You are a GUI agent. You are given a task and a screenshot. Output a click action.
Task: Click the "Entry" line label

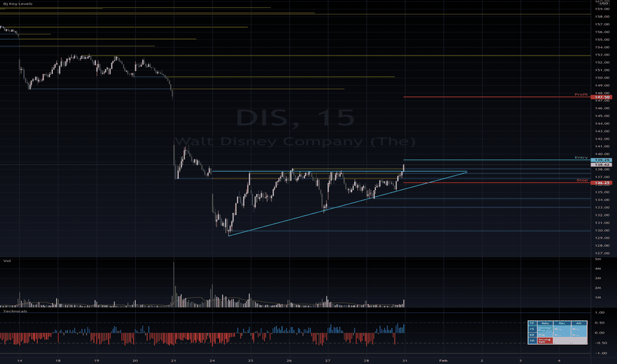click(x=581, y=158)
